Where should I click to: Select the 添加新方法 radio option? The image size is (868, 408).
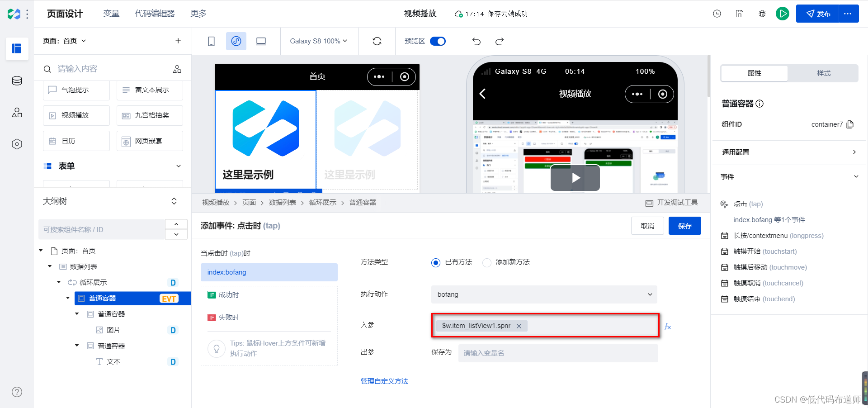coord(487,262)
